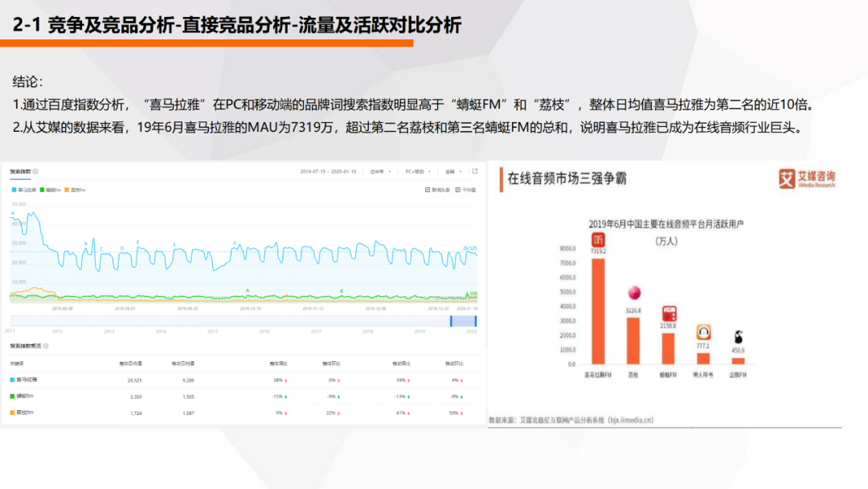Click the 1,724 value in 荔枝fm row
The width and height of the screenshot is (868, 489).
click(136, 413)
